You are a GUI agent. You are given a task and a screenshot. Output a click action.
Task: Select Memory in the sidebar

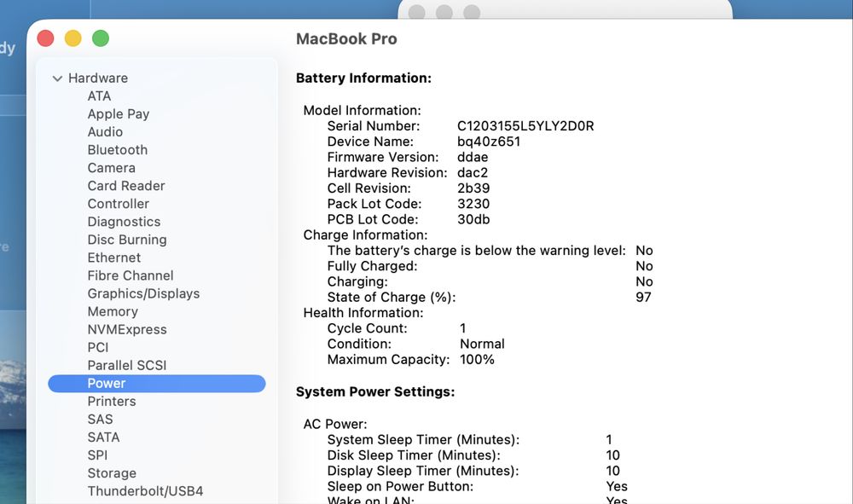pos(113,311)
